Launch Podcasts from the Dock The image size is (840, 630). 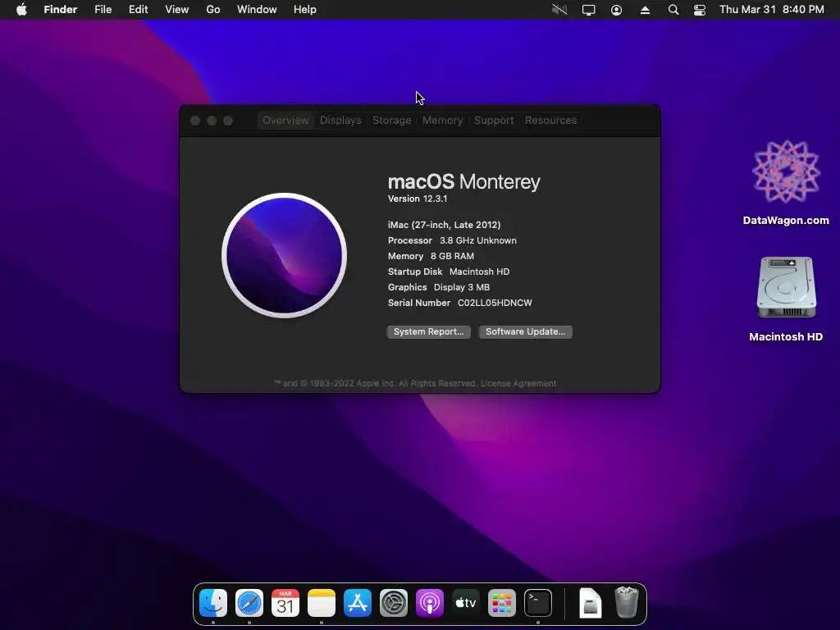click(x=430, y=603)
